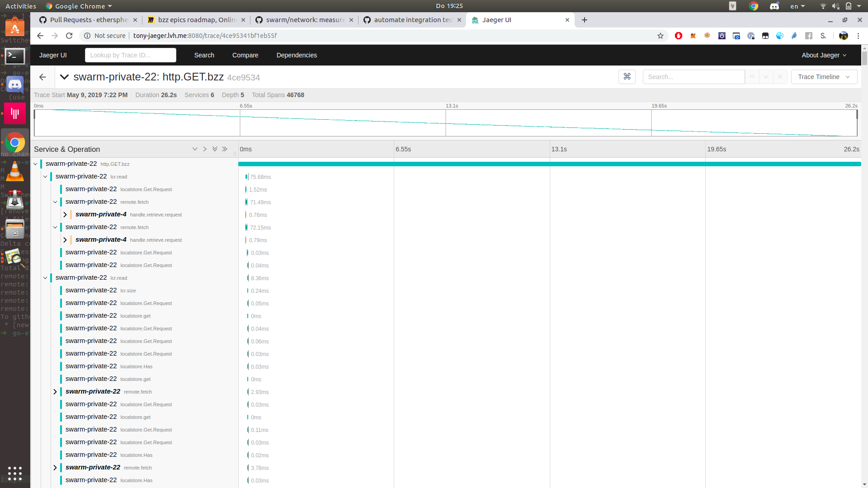Open the Trace Timeline view dropdown
The height and width of the screenshot is (488, 868).
(x=824, y=77)
